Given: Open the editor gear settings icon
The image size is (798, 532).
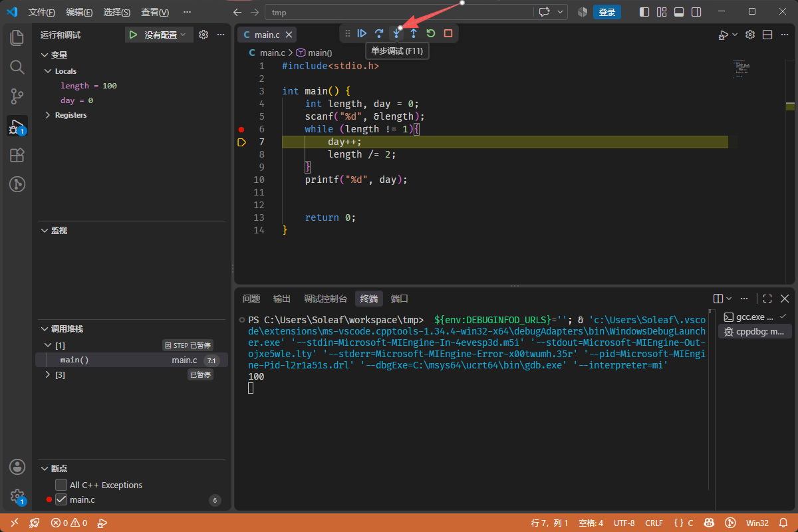Looking at the screenshot, I should 750,35.
